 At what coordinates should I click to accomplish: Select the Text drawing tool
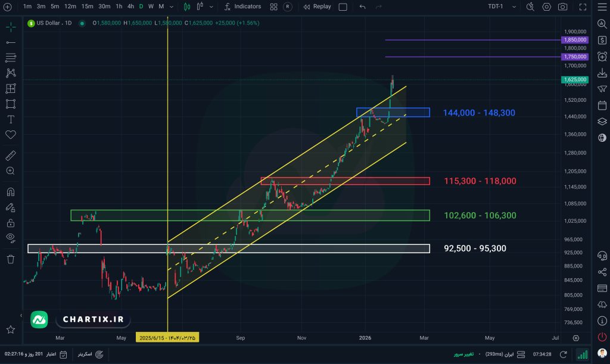(x=10, y=119)
